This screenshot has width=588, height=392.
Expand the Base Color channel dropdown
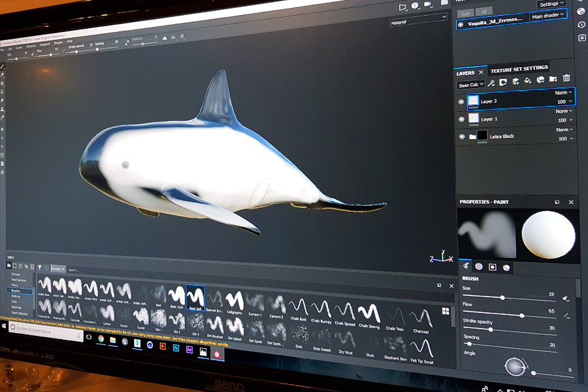(471, 85)
